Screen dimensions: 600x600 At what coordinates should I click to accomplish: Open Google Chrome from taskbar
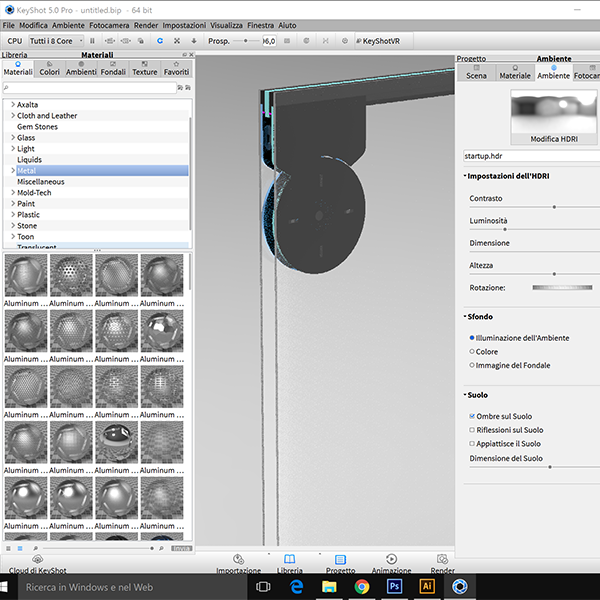362,587
